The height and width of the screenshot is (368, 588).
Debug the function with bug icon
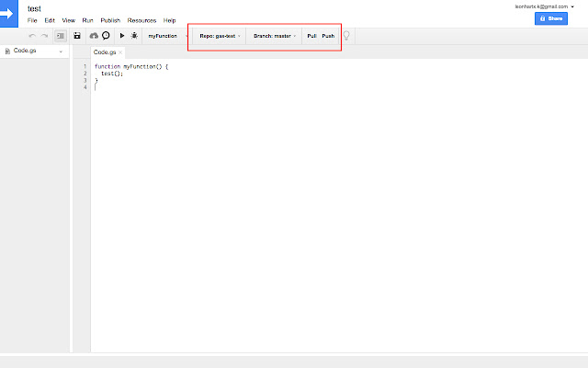134,36
